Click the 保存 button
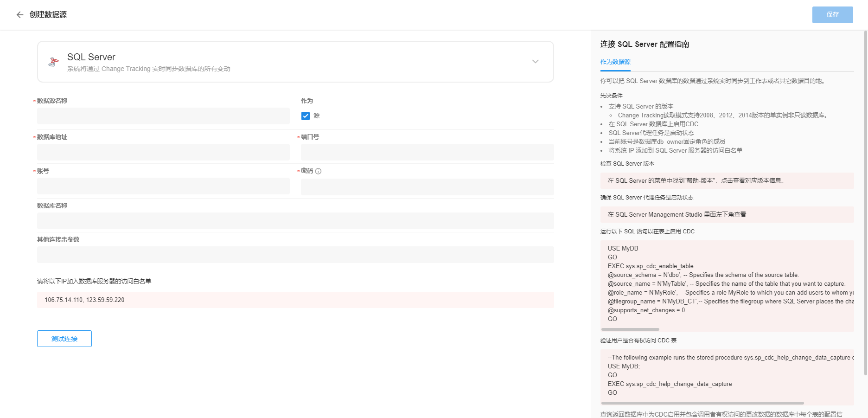 (832, 15)
